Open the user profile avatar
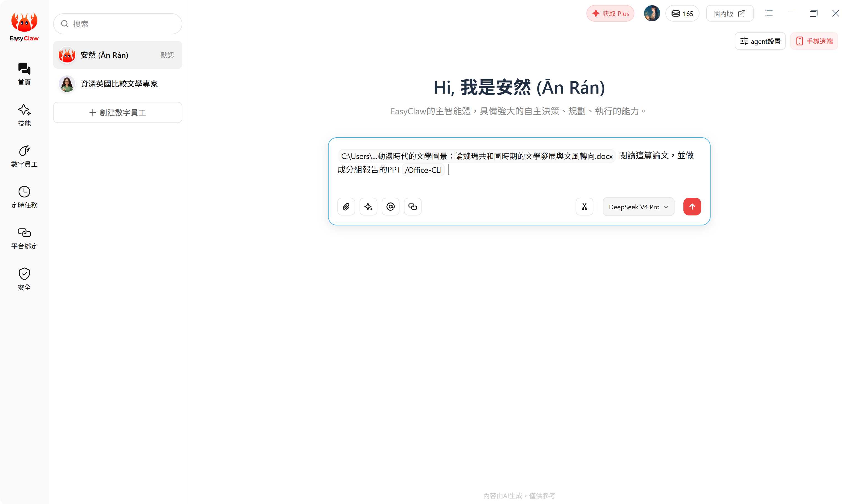The width and height of the screenshot is (851, 504). pos(652,14)
